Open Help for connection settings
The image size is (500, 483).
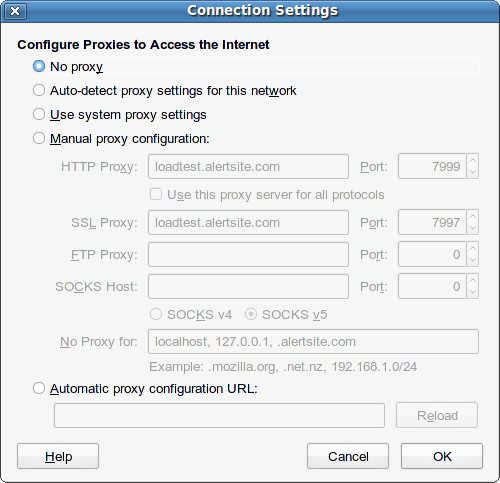tap(58, 456)
